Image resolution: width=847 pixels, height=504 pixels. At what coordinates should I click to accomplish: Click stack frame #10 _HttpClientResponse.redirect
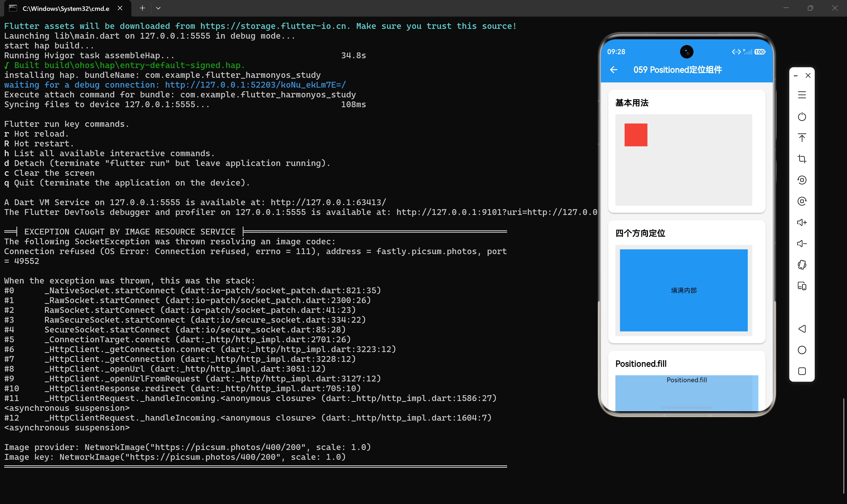click(182, 389)
